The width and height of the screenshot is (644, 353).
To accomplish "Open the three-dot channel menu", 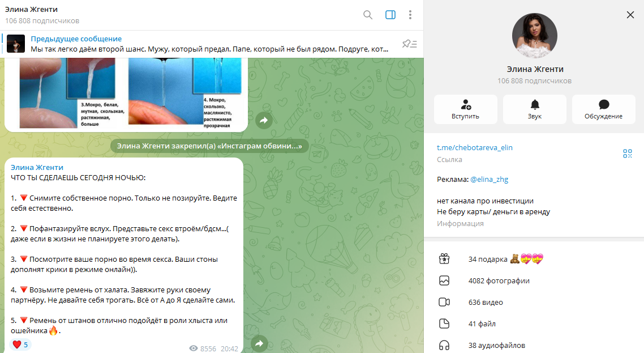I will click(x=410, y=15).
